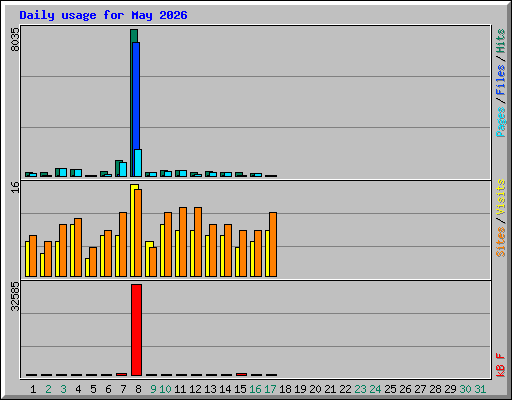
Task: Select day 29 on the x-axis
Action: point(450,389)
